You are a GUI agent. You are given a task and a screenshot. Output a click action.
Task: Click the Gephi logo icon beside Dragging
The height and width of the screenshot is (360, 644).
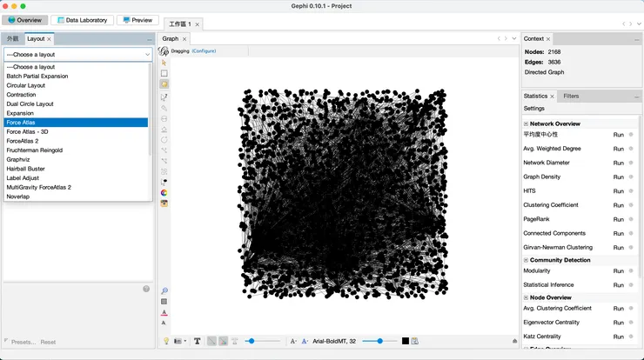tap(164, 51)
